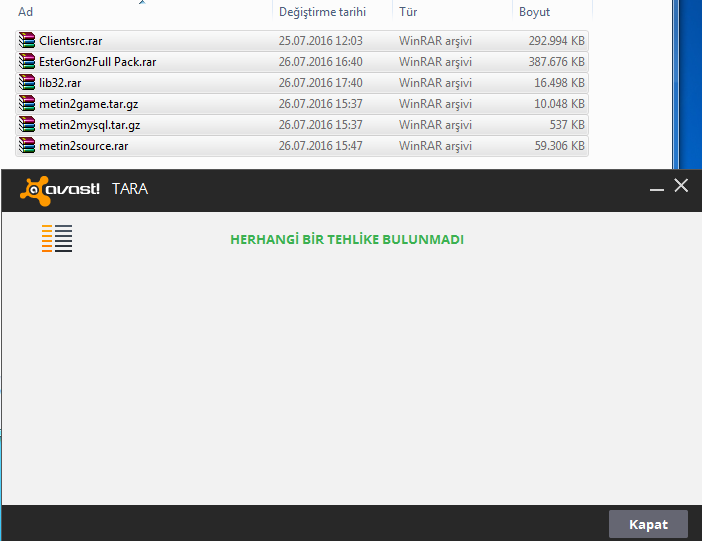This screenshot has width=702, height=541.
Task: Close the Avast TARA window
Action: (x=681, y=185)
